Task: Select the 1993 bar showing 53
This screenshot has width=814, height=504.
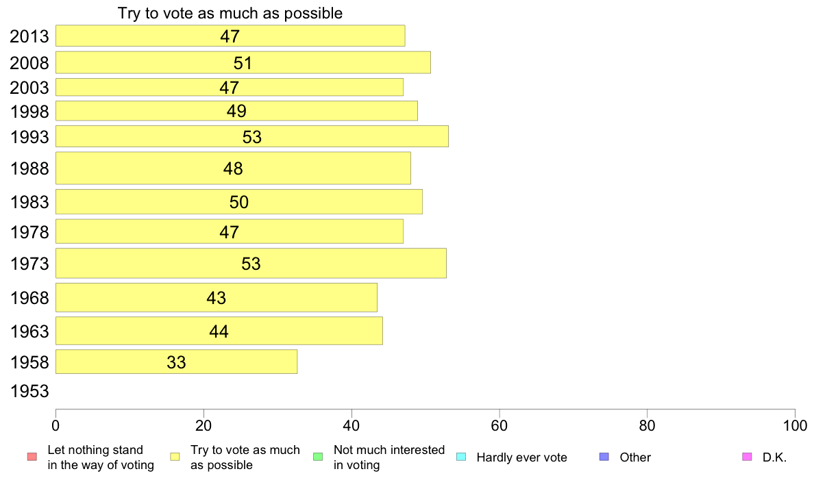Action: point(251,136)
